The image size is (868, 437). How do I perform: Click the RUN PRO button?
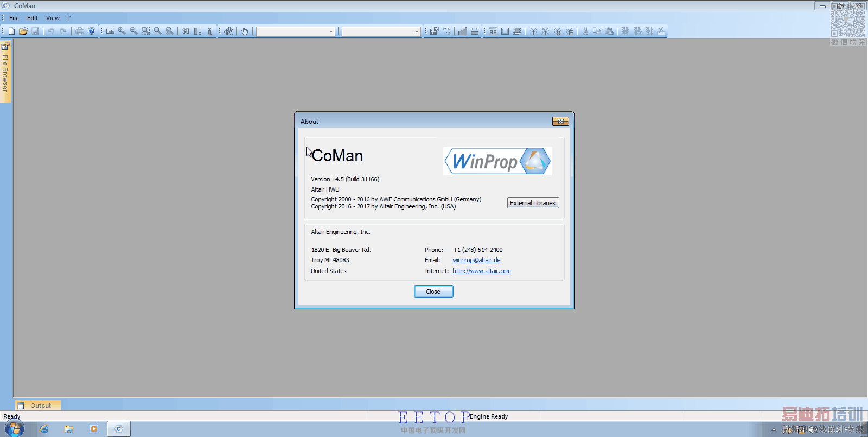626,31
